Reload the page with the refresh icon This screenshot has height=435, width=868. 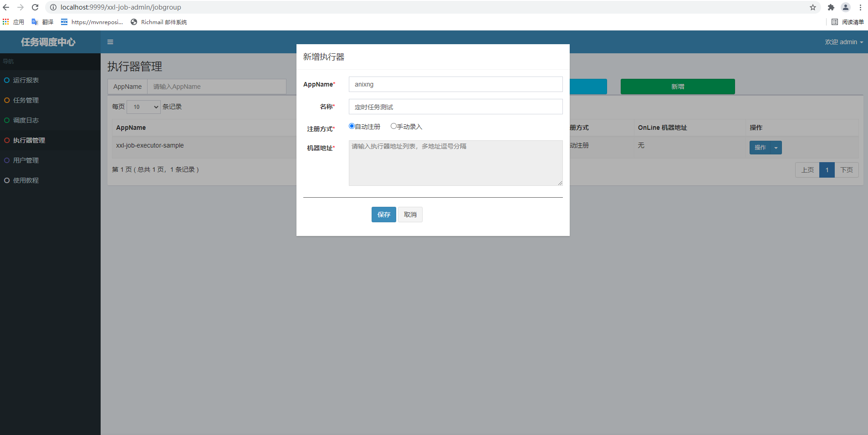click(x=35, y=7)
